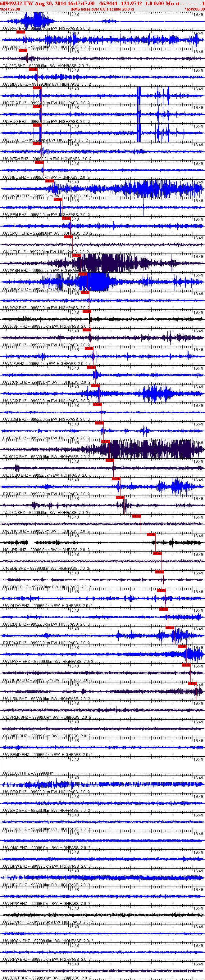Click the UW NEL EHZ station label
This screenshot has width=205, height=980.
click(15, 178)
